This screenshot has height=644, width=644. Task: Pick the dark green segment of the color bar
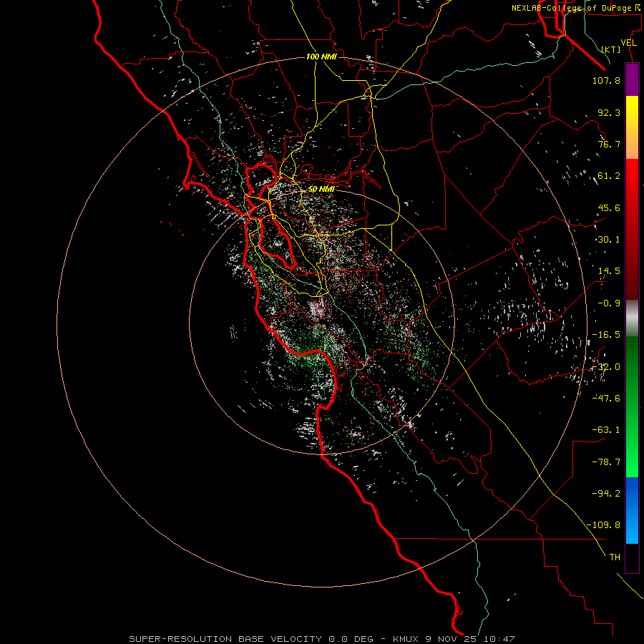click(x=632, y=361)
